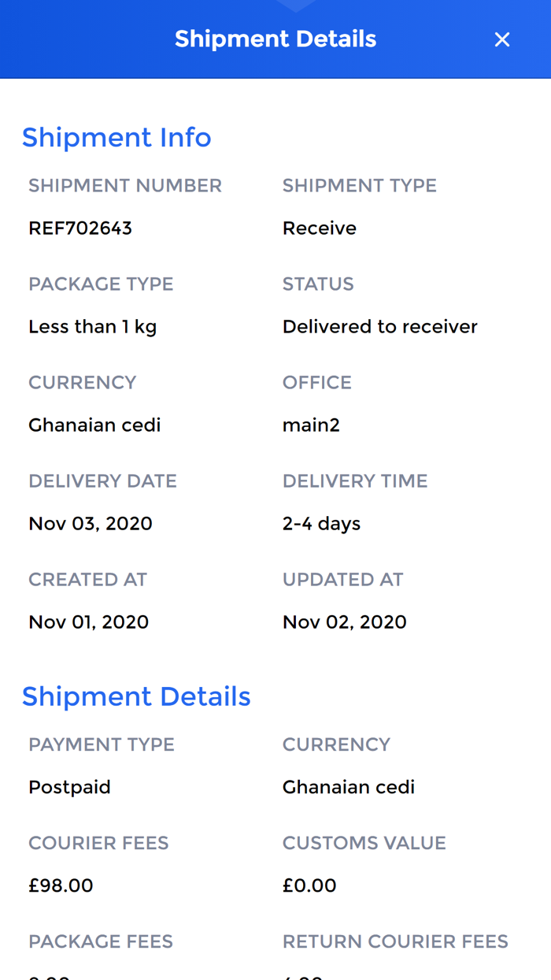Click the PACKAGE FEES label
This screenshot has width=551, height=980.
click(100, 941)
